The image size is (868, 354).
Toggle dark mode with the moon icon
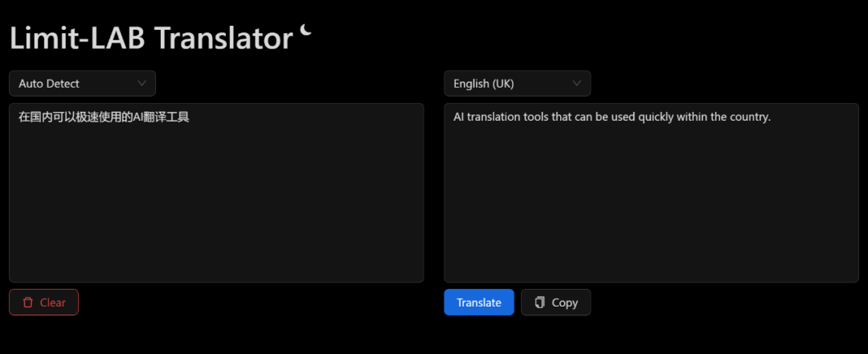[306, 31]
